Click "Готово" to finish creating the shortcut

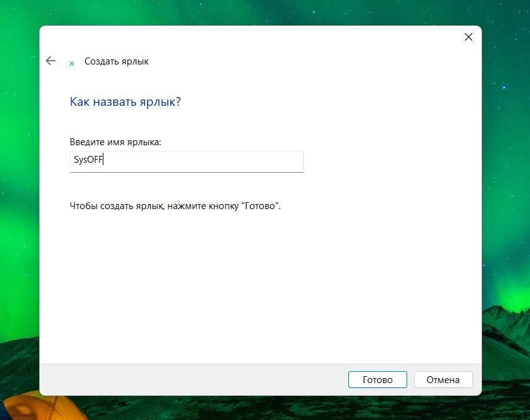coord(377,379)
